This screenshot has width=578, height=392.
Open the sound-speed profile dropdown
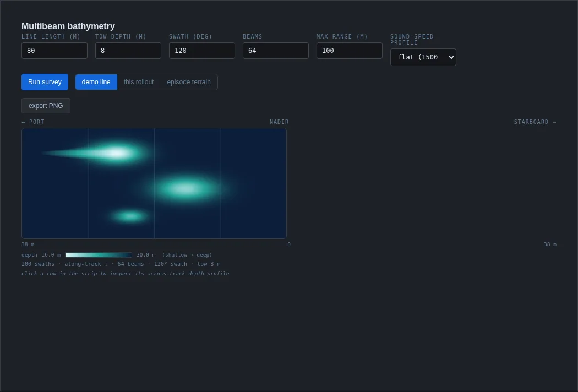click(x=423, y=57)
